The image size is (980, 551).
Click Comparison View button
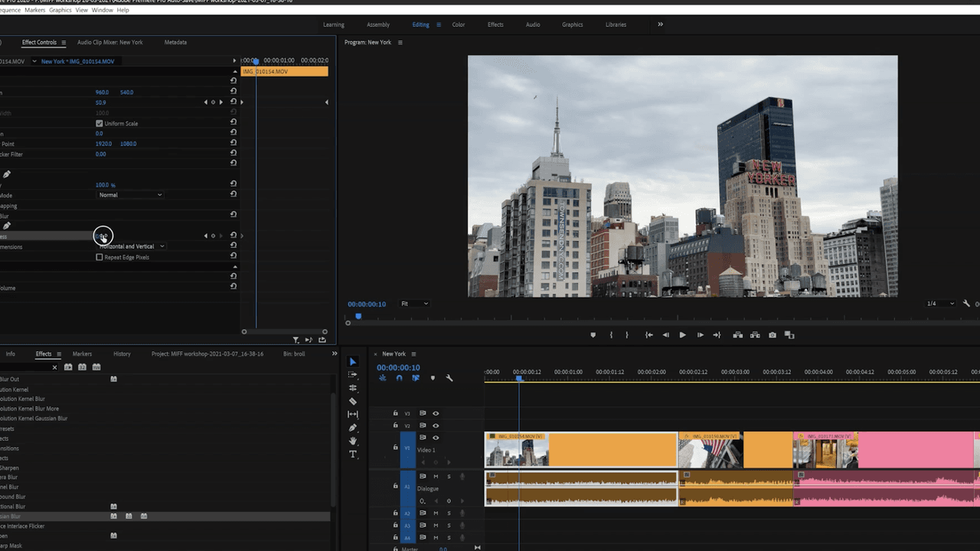coord(789,335)
